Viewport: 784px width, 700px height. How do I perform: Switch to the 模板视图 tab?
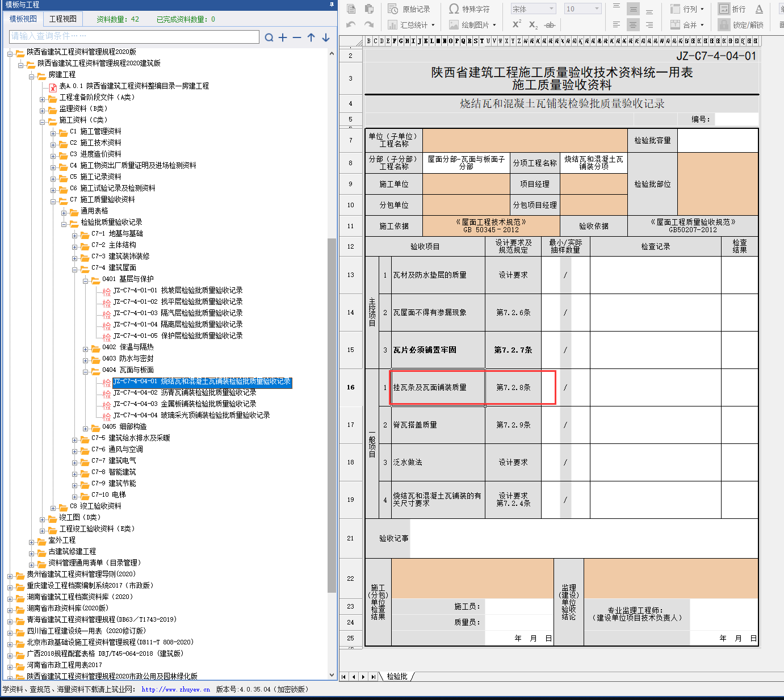(23, 19)
